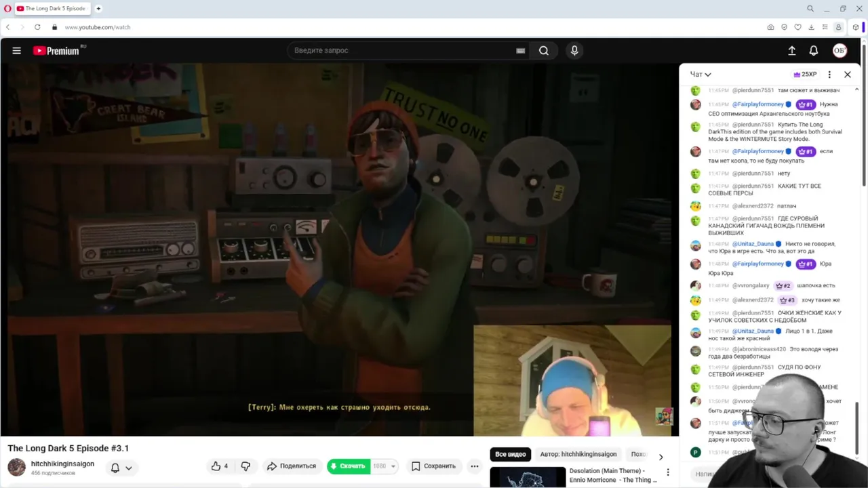Image resolution: width=868 pixels, height=488 pixels.
Task: Open the 1080 quality dropdown next to Скачать
Action: [x=384, y=466]
